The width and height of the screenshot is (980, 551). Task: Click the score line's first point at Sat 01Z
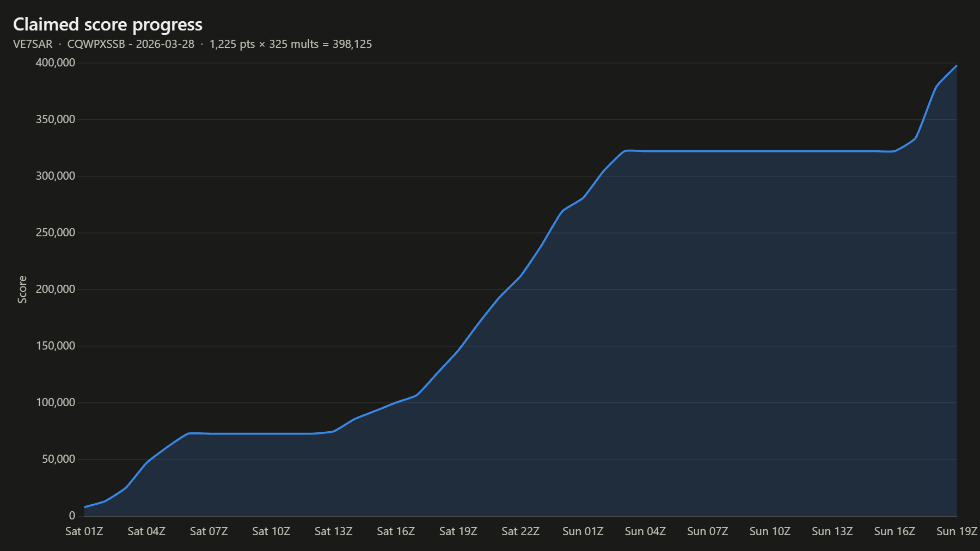coord(84,507)
